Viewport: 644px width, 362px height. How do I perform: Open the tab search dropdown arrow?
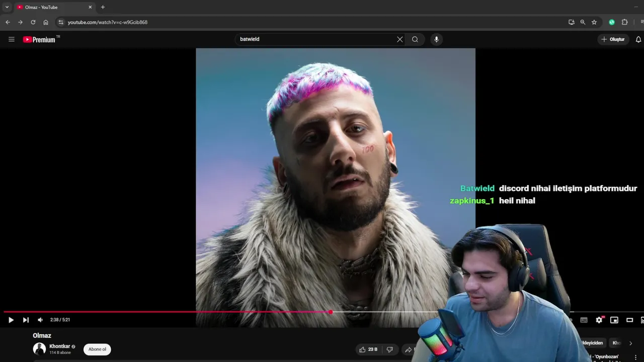[x=7, y=7]
